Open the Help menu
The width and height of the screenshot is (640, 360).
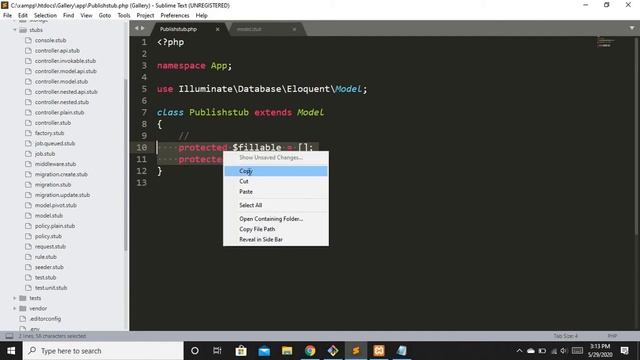202,16
